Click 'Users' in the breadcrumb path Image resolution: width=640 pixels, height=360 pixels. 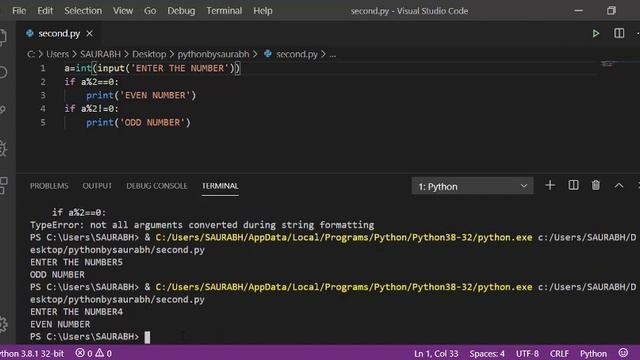pyautogui.click(x=58, y=54)
